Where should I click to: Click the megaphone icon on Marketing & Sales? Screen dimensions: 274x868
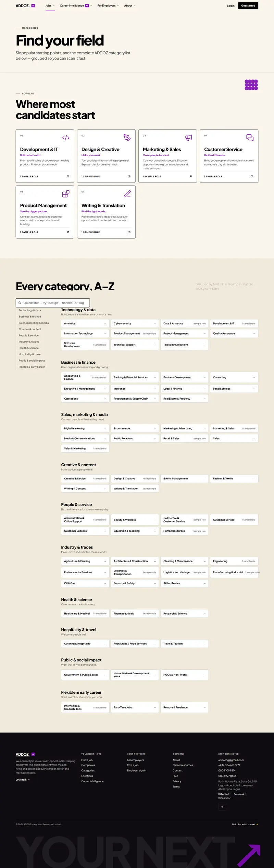point(188,138)
